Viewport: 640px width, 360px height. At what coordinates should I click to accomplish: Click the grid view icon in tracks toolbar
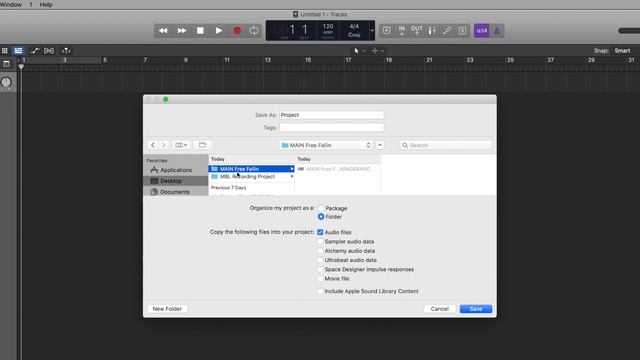point(4,51)
